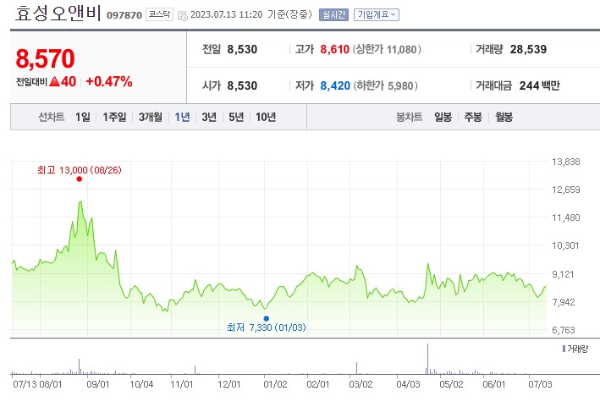Click the +0.47% change rate

(x=109, y=81)
